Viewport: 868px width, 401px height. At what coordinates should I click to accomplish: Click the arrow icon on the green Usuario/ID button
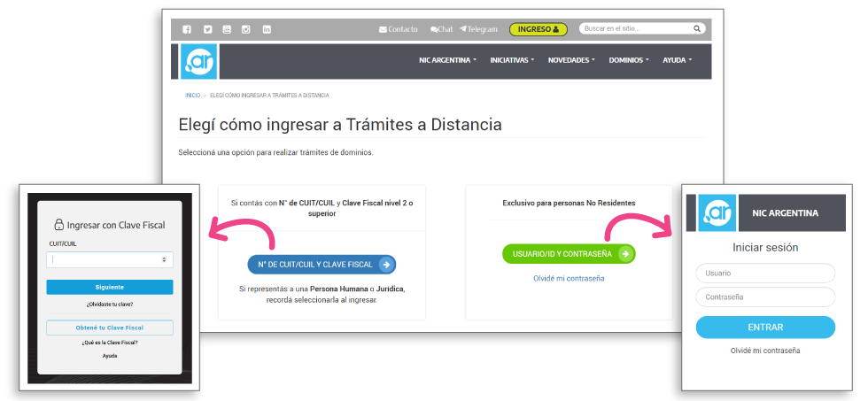pos(625,254)
